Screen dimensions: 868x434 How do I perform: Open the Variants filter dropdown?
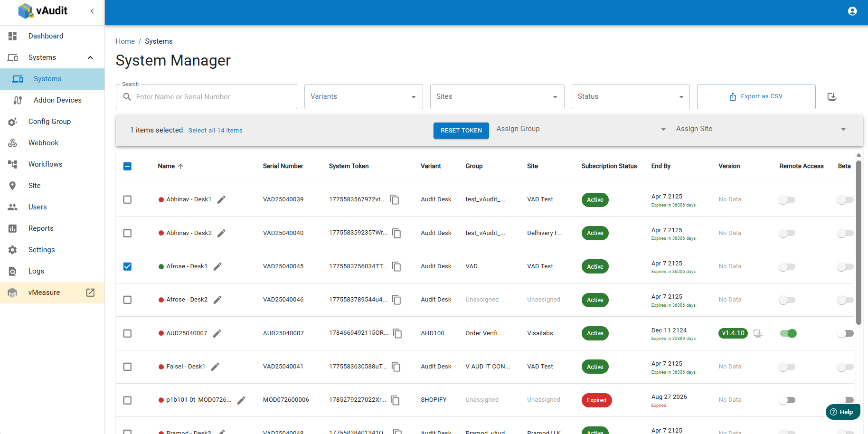(364, 97)
